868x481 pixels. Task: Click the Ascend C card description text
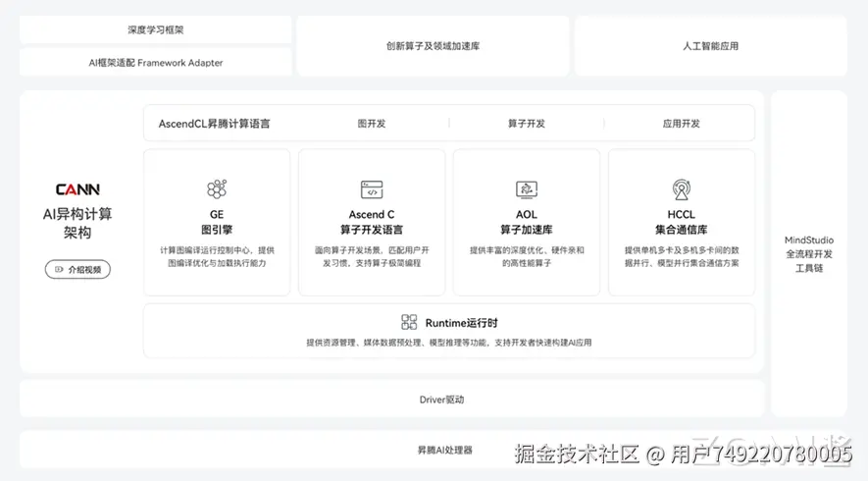pyautogui.click(x=372, y=256)
